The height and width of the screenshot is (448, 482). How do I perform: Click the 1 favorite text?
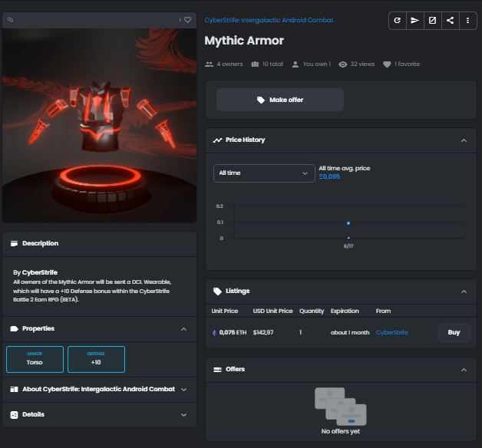[407, 64]
